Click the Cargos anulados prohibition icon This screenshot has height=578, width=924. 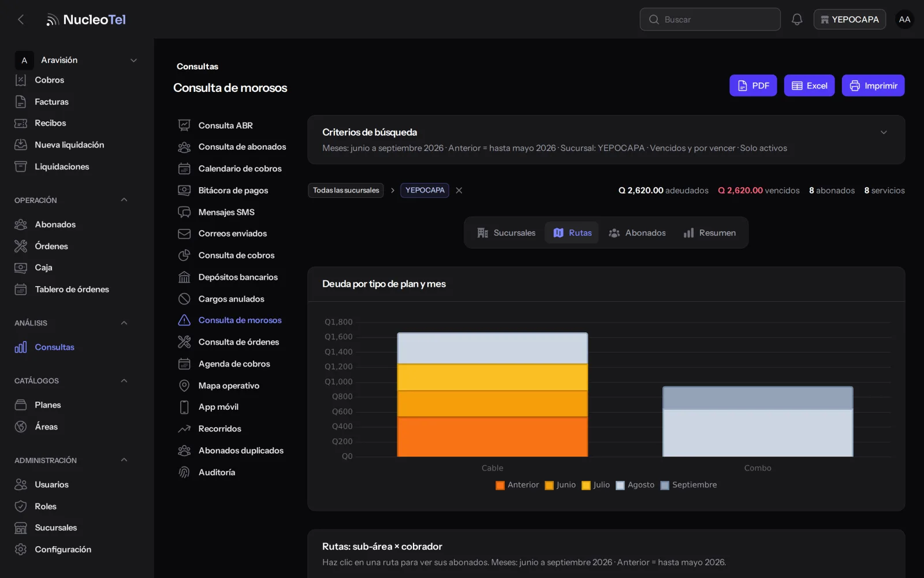coord(184,299)
